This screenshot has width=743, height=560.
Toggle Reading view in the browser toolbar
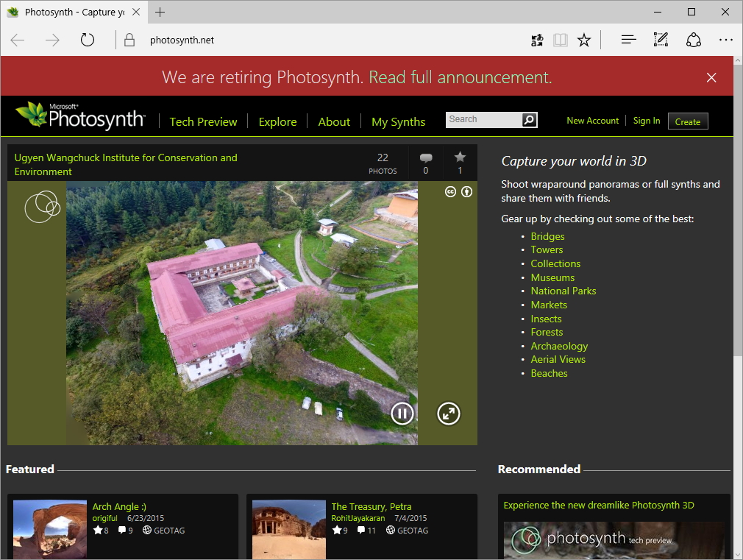click(560, 40)
